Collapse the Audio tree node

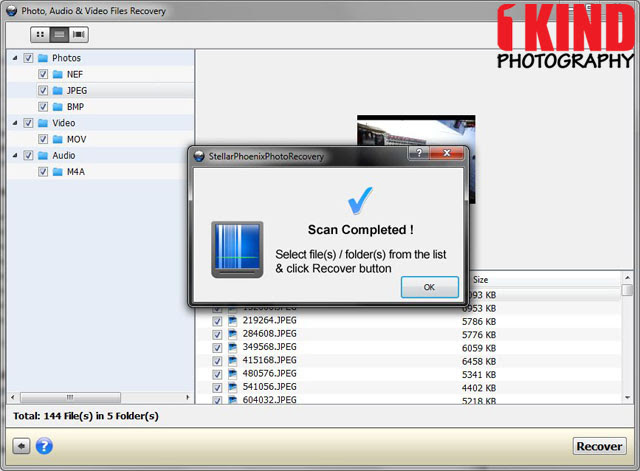pos(15,155)
